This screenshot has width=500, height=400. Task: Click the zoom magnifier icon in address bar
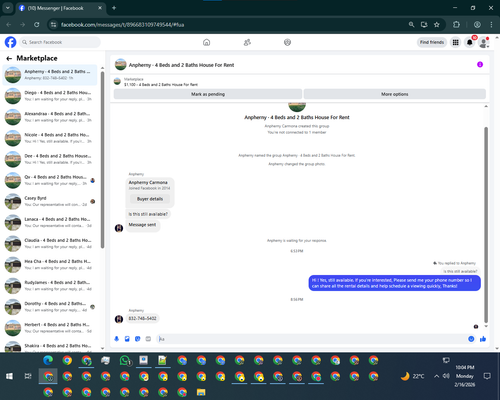point(411,25)
